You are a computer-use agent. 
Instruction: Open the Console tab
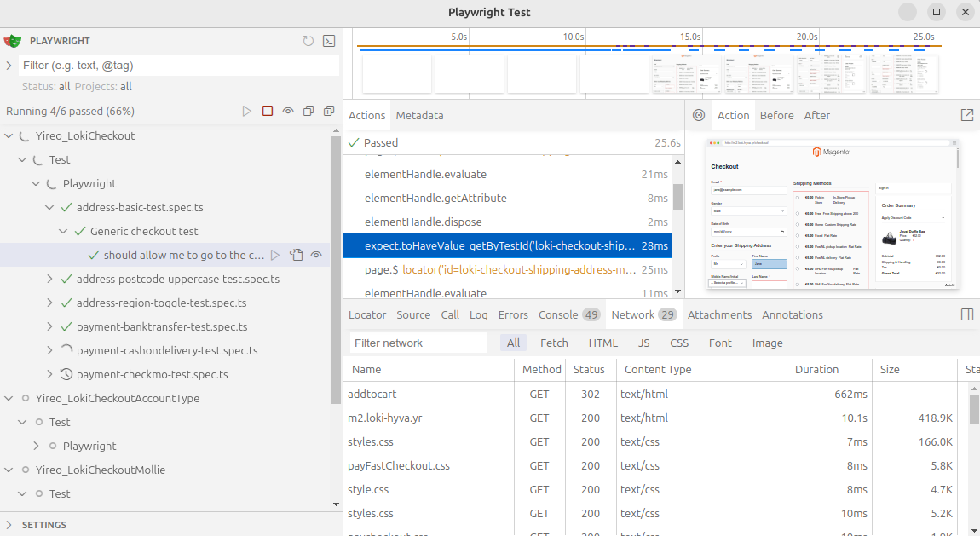tap(569, 314)
